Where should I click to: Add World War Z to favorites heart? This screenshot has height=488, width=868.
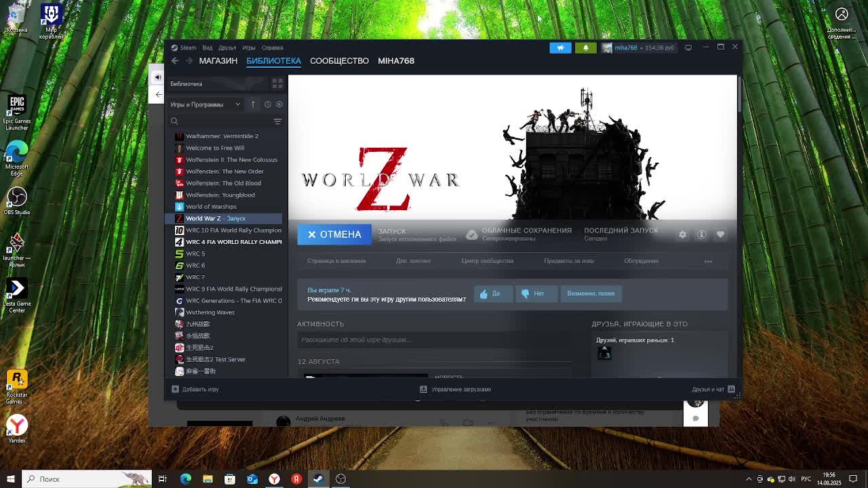coord(721,235)
